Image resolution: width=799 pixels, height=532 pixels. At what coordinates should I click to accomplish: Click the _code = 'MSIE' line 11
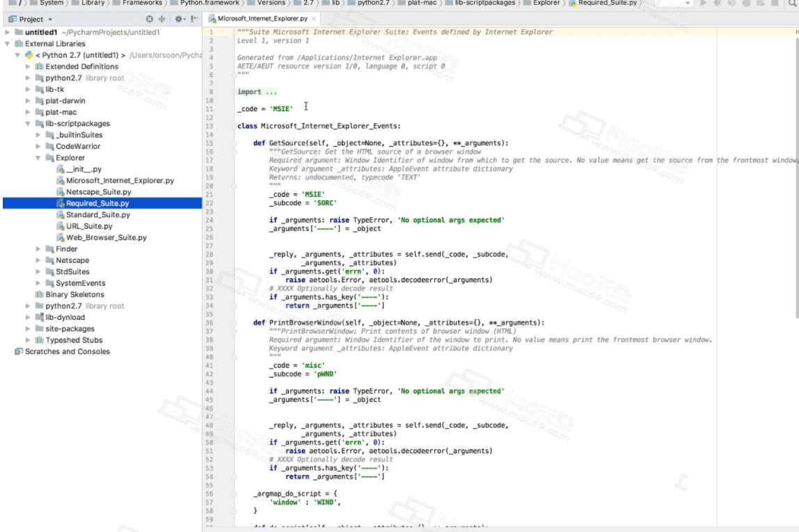click(265, 109)
